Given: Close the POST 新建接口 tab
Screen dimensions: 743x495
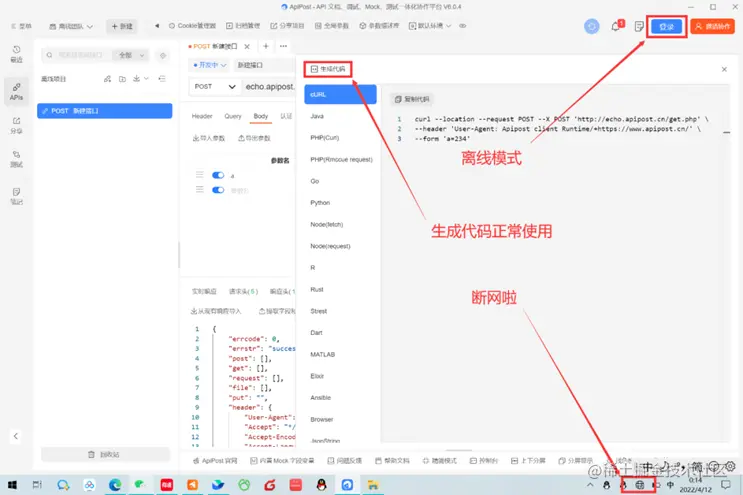Looking at the screenshot, I should pyautogui.click(x=247, y=46).
